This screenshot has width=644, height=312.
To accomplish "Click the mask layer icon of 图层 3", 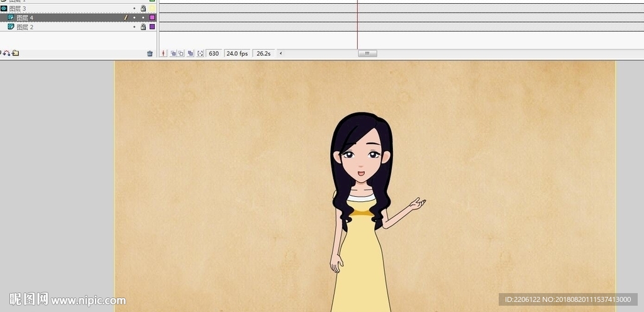I will tap(4, 8).
